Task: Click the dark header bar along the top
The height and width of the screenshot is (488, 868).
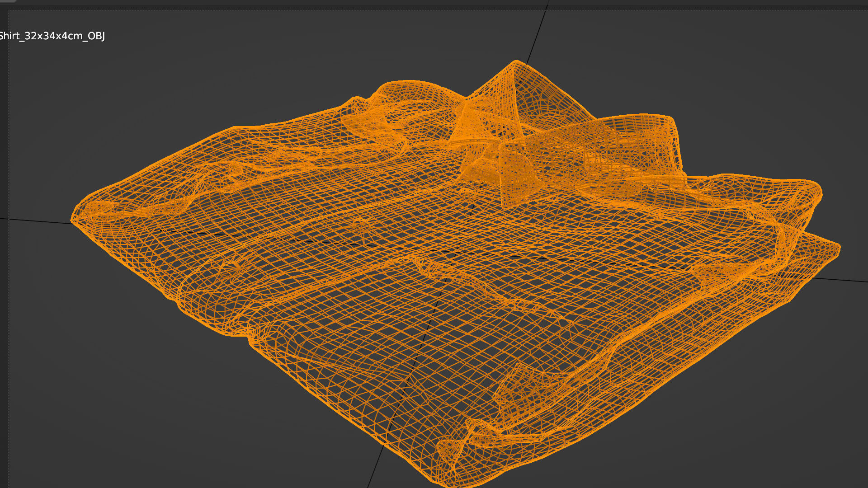Action: tap(434, 3)
